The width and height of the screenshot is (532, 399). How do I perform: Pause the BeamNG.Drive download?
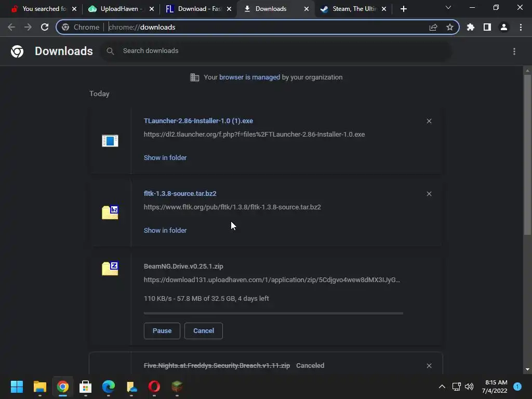(162, 331)
